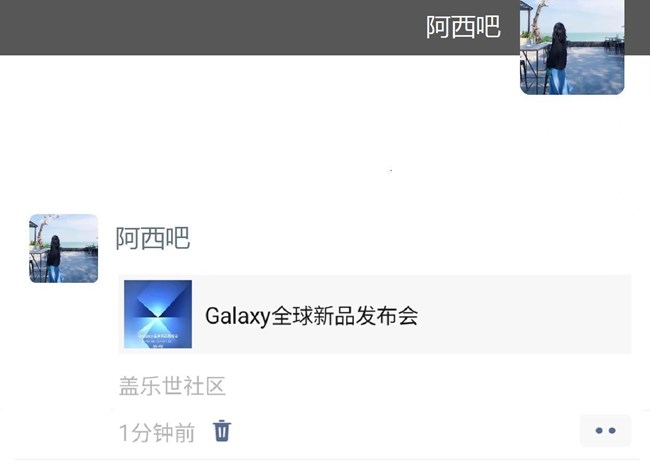Remove this moment using the bin icon
The image size is (650, 466).
click(x=222, y=431)
